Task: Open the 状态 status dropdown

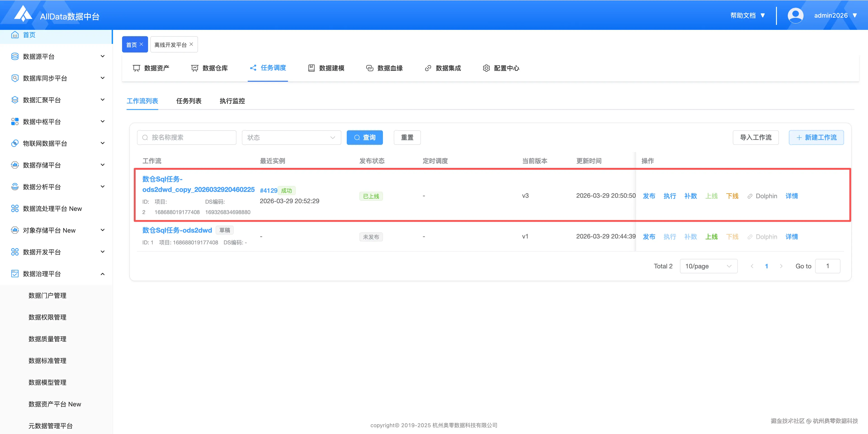Action: point(291,138)
